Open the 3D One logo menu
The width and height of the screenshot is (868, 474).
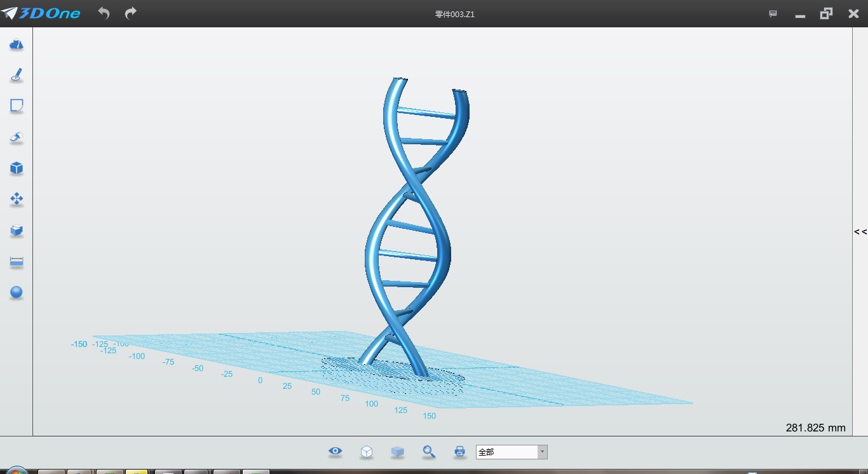click(x=41, y=13)
